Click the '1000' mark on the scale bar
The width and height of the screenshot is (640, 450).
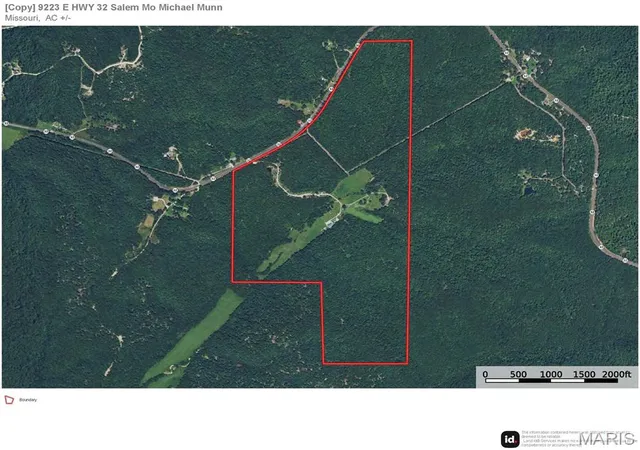(551, 374)
